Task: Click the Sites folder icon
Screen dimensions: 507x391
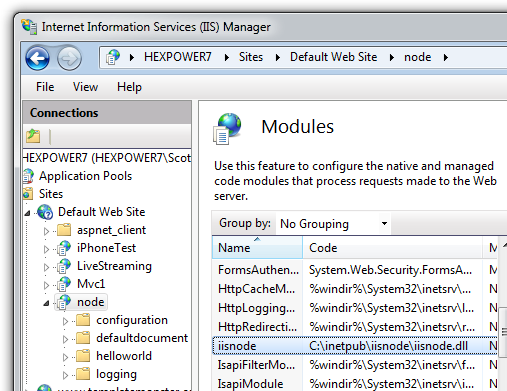Action: click(x=28, y=194)
